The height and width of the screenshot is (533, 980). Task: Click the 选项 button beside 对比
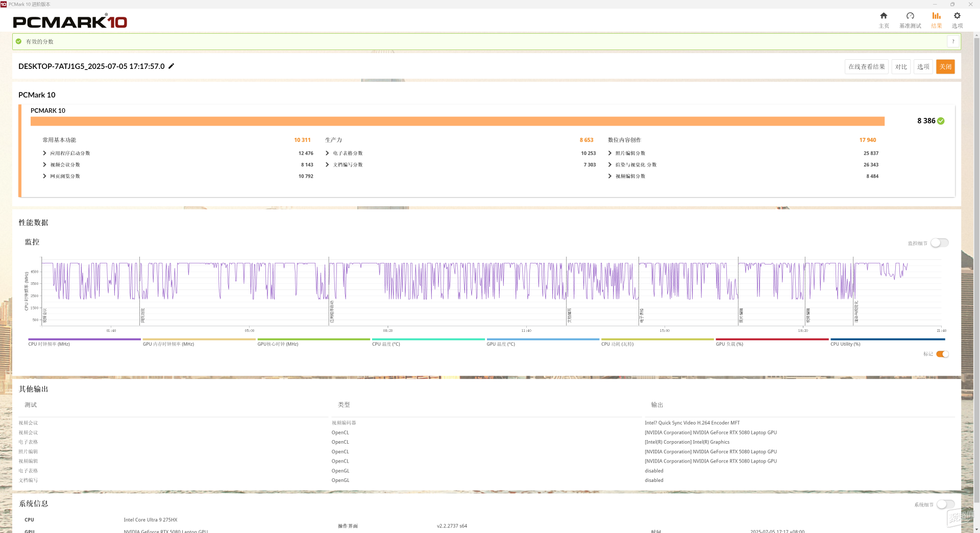coord(923,67)
